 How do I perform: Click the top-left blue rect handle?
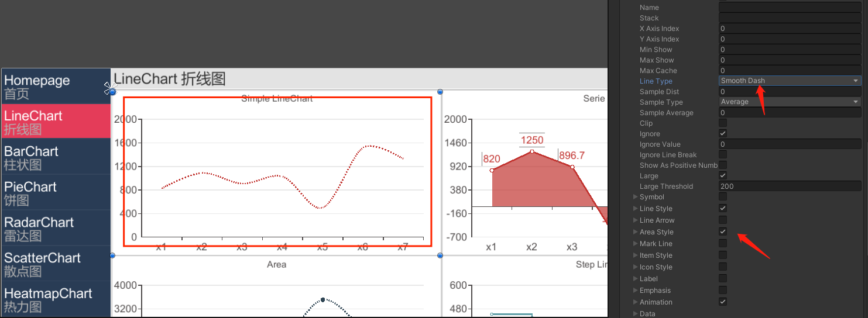tap(112, 92)
